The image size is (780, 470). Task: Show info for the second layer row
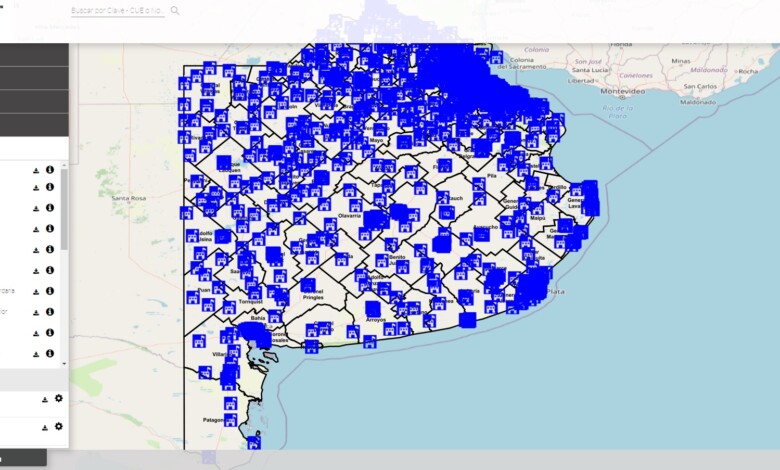(x=50, y=187)
